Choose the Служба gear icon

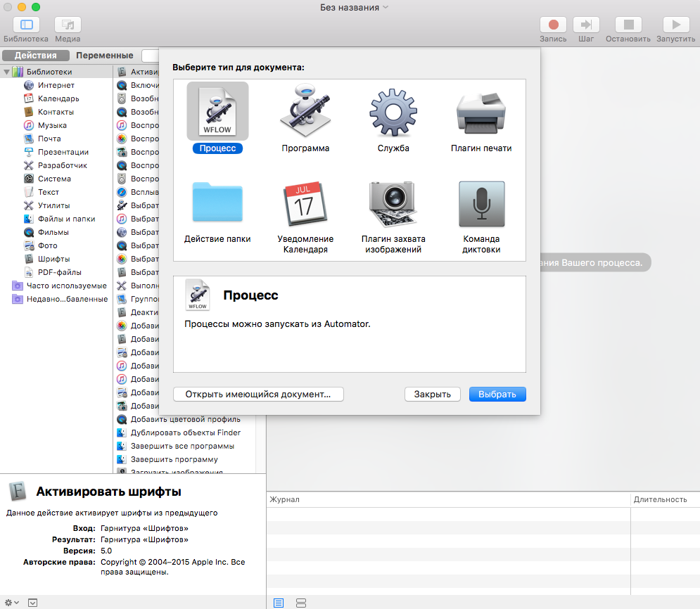[393, 112]
